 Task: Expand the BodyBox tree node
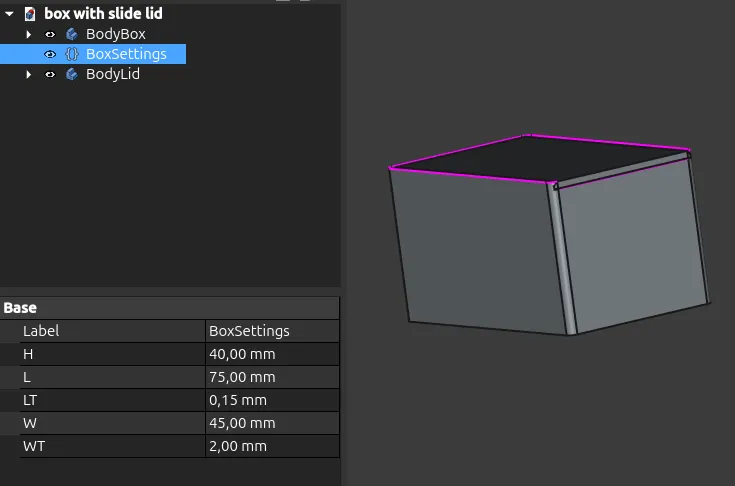click(29, 34)
